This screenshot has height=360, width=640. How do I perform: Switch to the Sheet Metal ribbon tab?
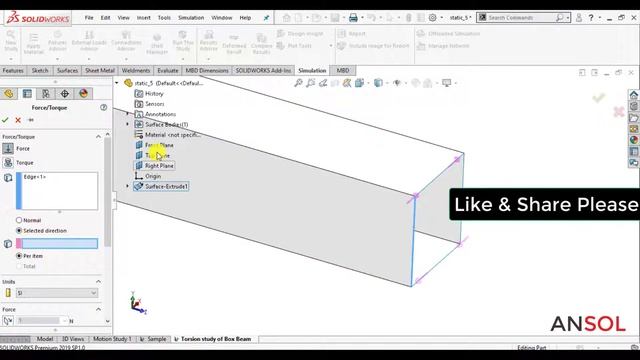click(100, 71)
